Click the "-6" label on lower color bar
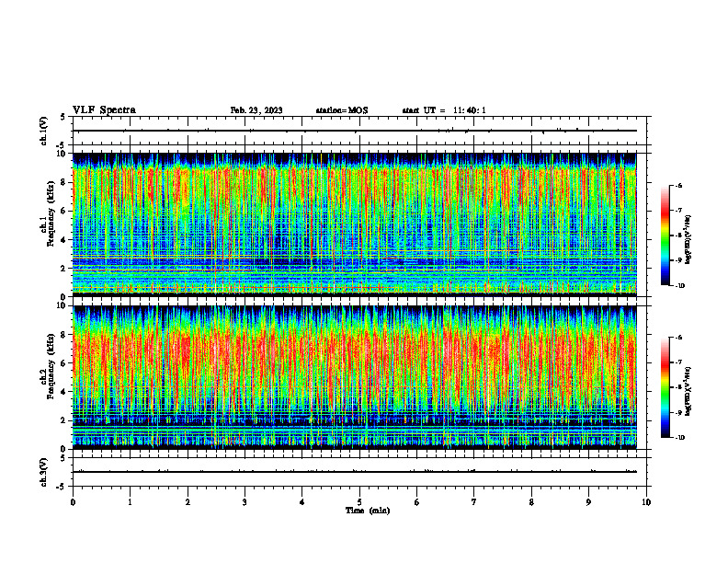Viewport: 728px width, 563px height. pyautogui.click(x=679, y=338)
